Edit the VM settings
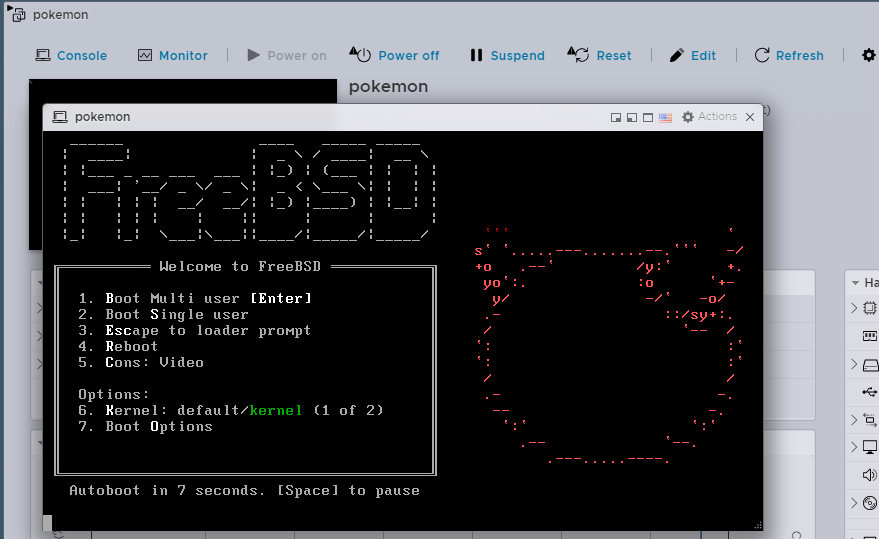The height and width of the screenshot is (539, 879). 692,55
